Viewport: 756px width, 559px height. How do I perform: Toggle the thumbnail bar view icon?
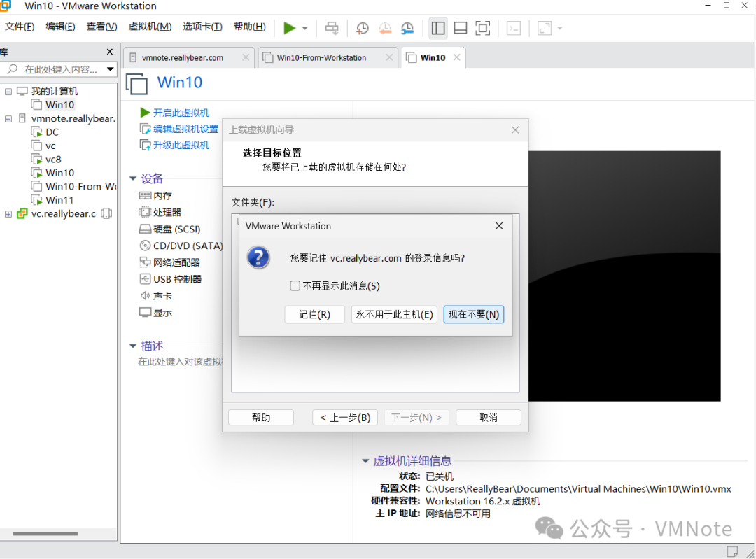(461, 28)
